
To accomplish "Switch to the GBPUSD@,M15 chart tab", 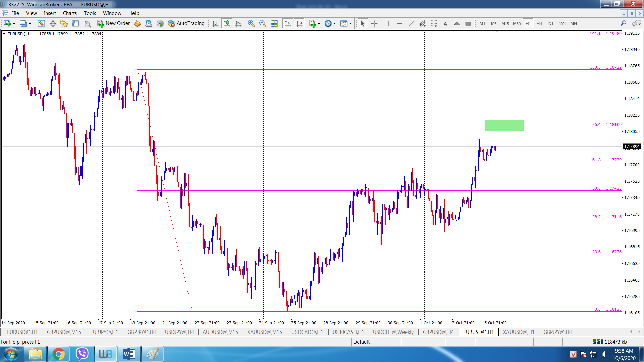I will (x=64, y=332).
